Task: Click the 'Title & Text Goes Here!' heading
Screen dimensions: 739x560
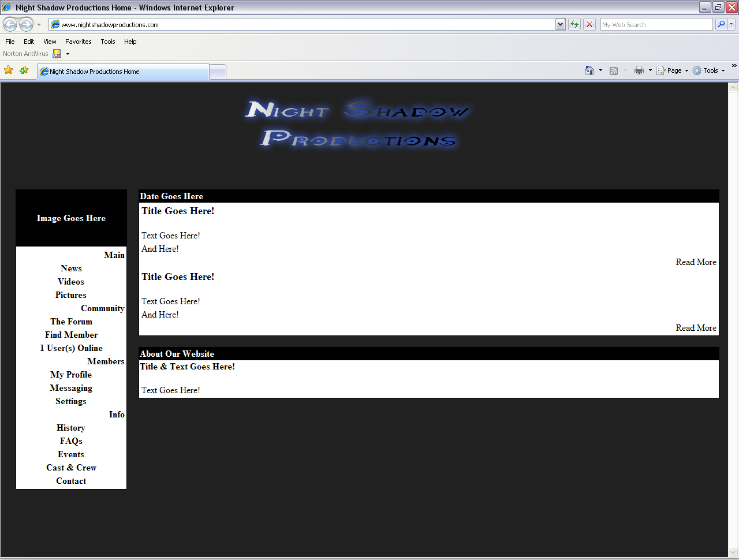Action: tap(187, 367)
